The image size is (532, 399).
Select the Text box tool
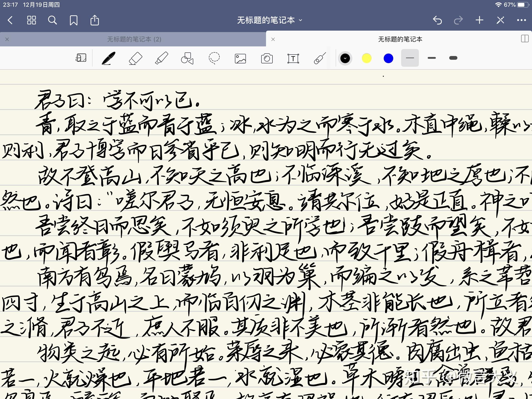293,58
